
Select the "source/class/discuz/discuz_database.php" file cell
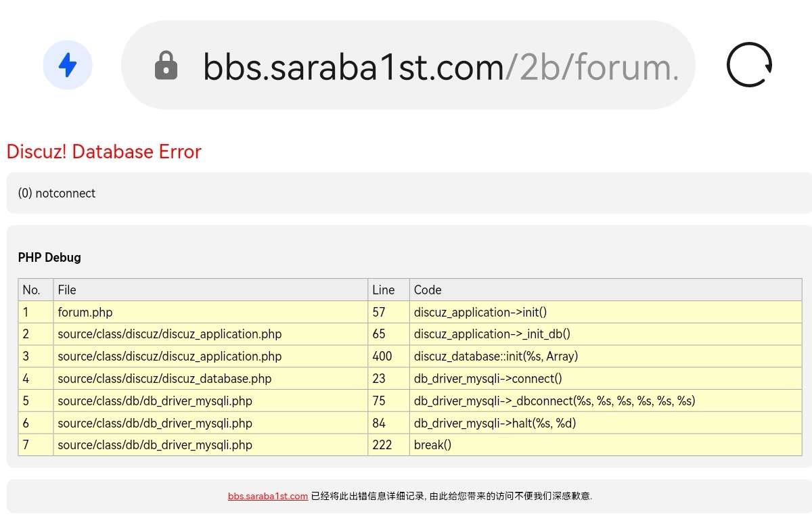(210, 379)
